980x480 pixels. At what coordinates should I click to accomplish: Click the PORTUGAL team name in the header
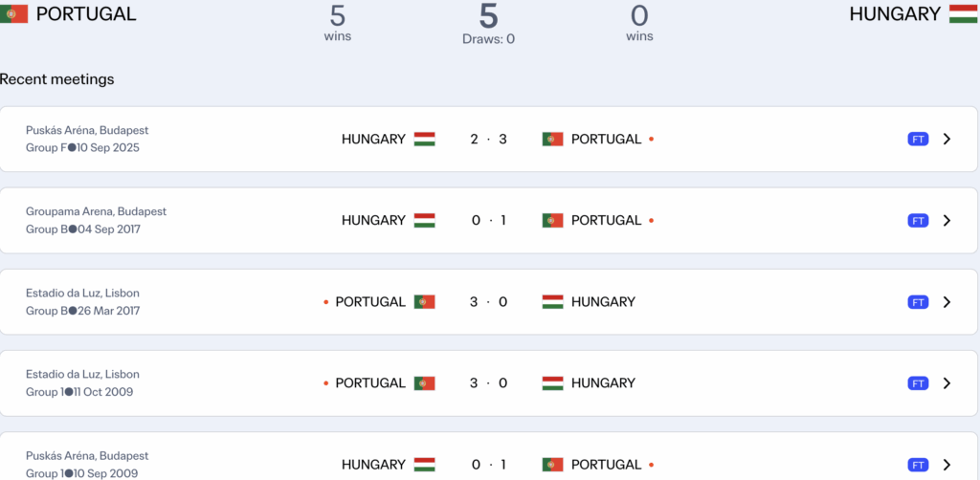point(86,14)
